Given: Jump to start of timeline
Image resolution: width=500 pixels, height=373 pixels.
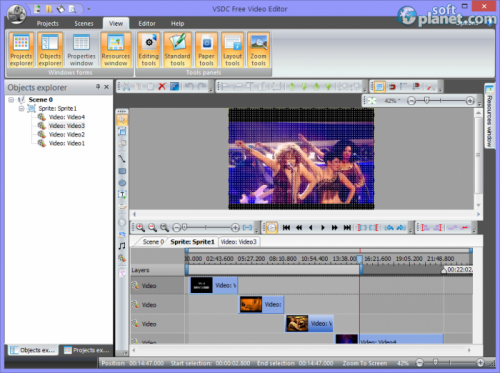Looking at the screenshot, I should tap(286, 228).
